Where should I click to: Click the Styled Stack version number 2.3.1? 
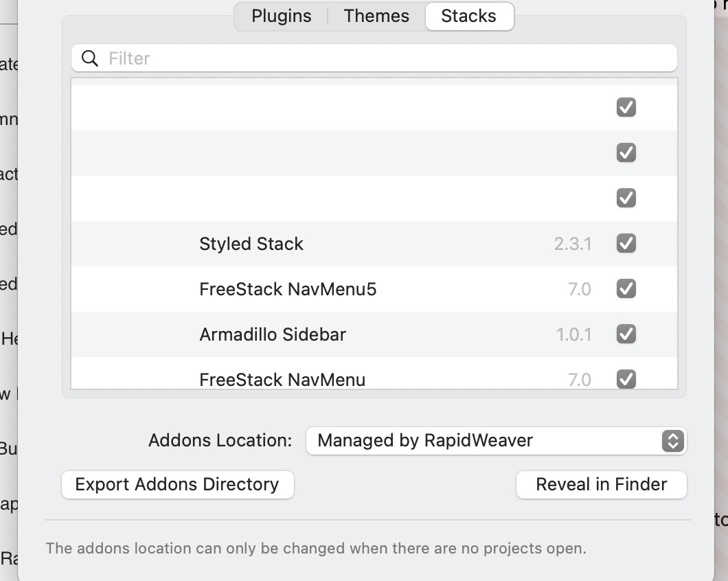573,244
